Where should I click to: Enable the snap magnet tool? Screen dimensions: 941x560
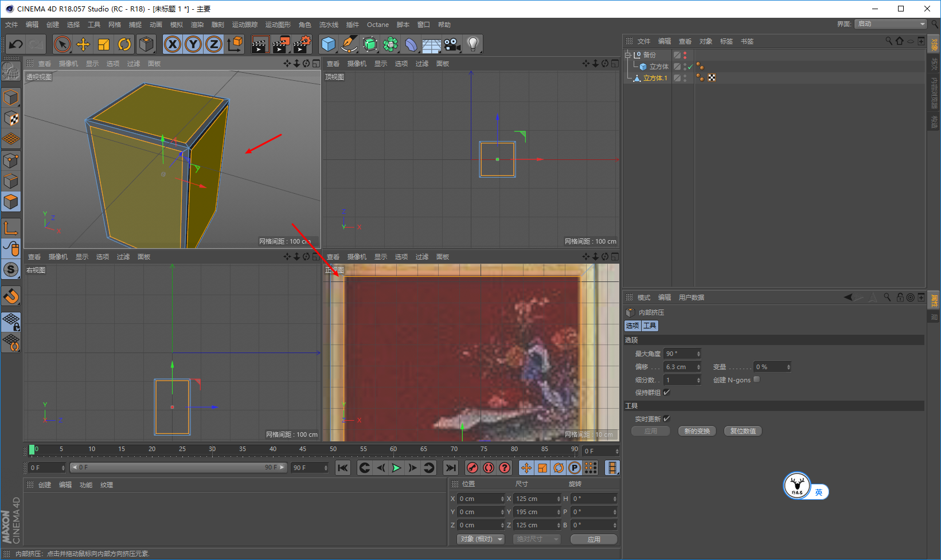(x=11, y=297)
